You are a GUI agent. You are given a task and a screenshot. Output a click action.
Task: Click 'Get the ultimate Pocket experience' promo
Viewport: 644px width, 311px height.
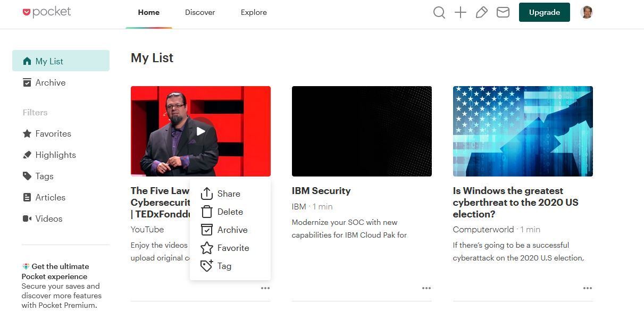[x=55, y=271]
